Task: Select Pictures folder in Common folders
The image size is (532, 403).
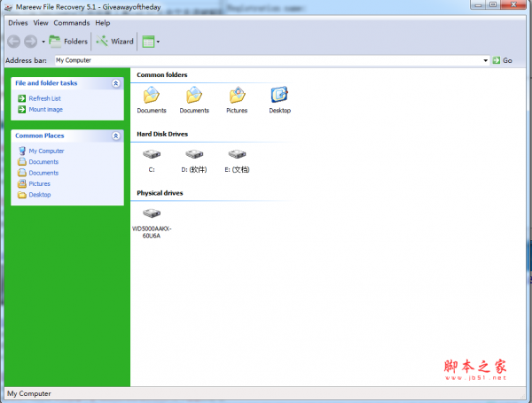Action: 237,100
